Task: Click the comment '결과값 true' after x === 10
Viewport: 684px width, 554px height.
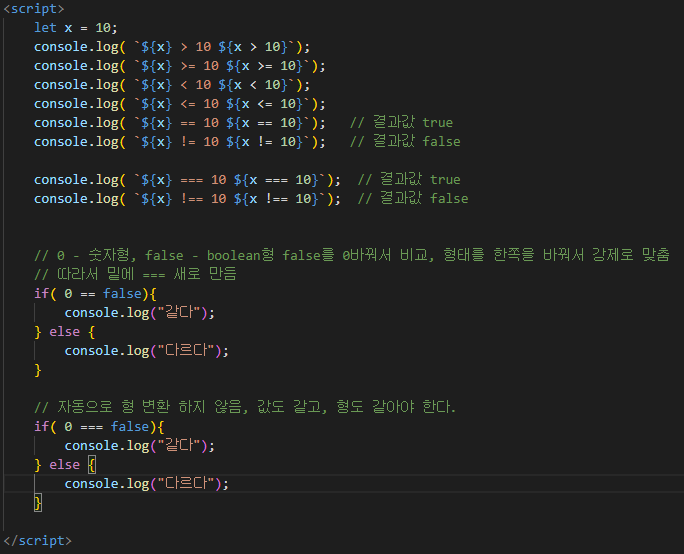Action: coord(409,180)
